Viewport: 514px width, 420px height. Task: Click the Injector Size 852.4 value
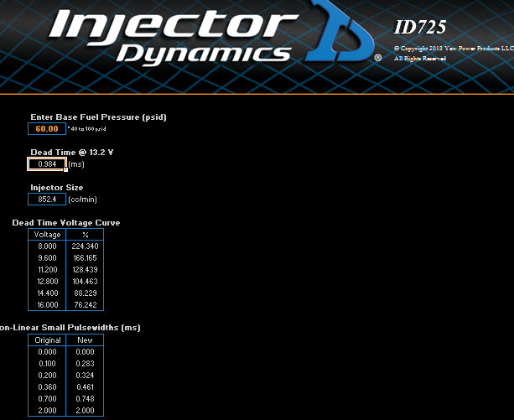pos(47,200)
